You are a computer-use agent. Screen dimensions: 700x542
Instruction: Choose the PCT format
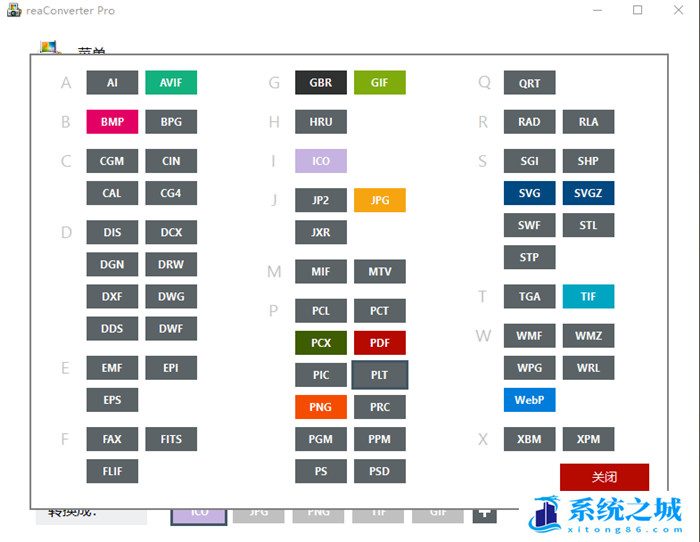[379, 311]
